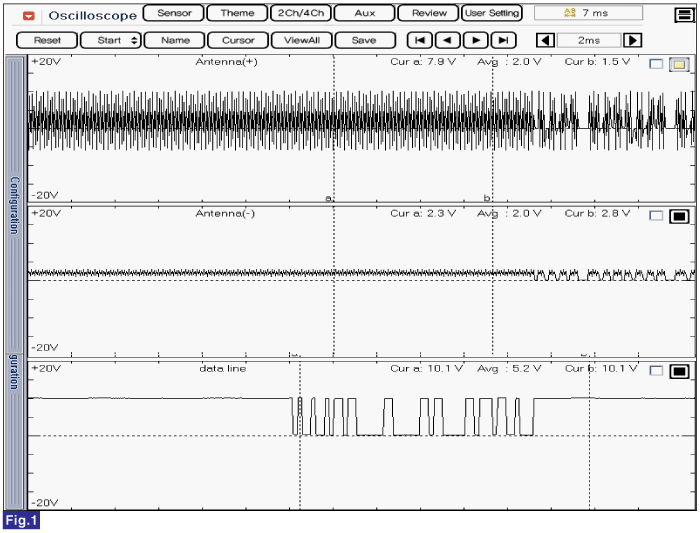The height and width of the screenshot is (533, 700).
Task: Step forward one frame with right arrow
Action: (475, 40)
